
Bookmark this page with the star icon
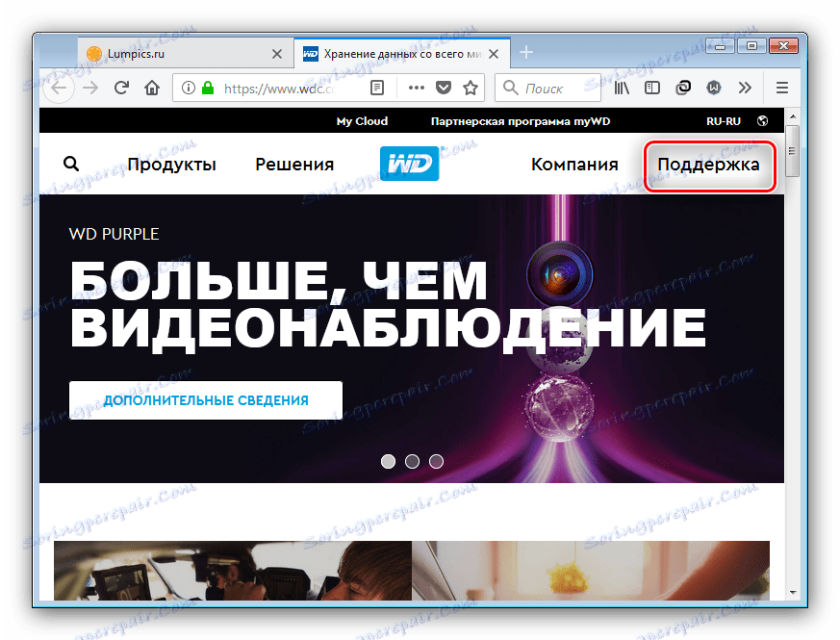[471, 88]
